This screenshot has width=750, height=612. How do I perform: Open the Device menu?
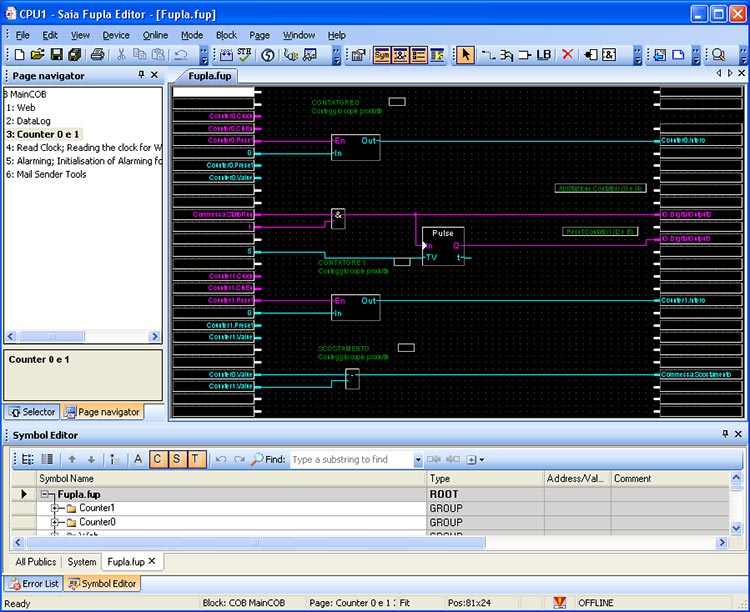pos(116,35)
